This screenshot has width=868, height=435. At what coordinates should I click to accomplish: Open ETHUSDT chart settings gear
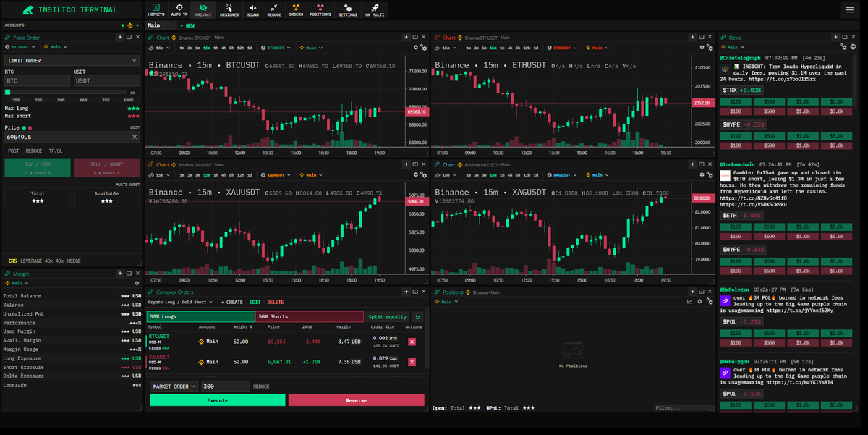pos(701,48)
